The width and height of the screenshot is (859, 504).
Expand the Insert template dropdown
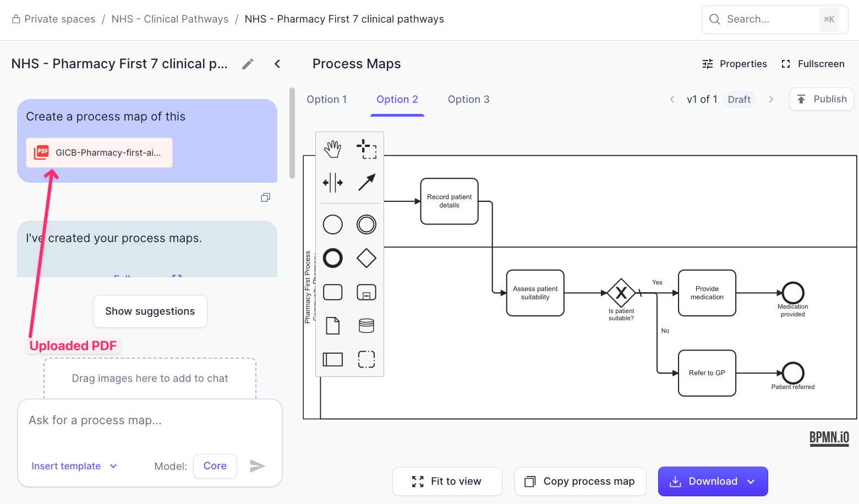click(x=74, y=466)
